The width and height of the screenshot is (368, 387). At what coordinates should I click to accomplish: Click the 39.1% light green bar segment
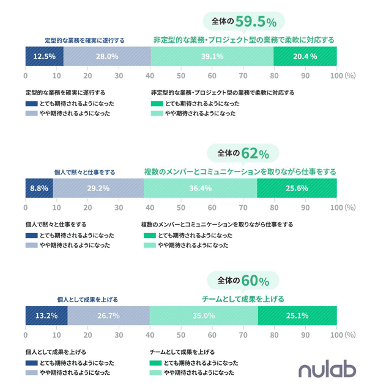click(x=212, y=56)
